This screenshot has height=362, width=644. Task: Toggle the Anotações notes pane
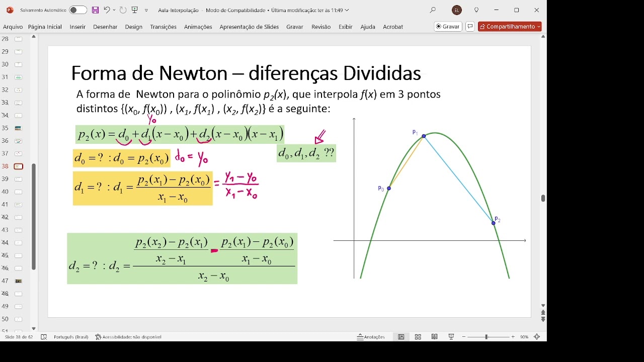pos(371,337)
